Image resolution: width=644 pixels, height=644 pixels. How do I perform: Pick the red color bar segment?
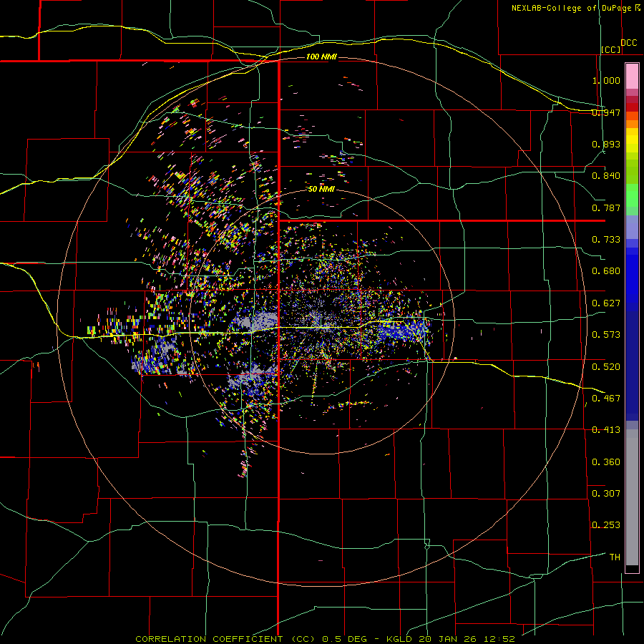click(x=632, y=107)
